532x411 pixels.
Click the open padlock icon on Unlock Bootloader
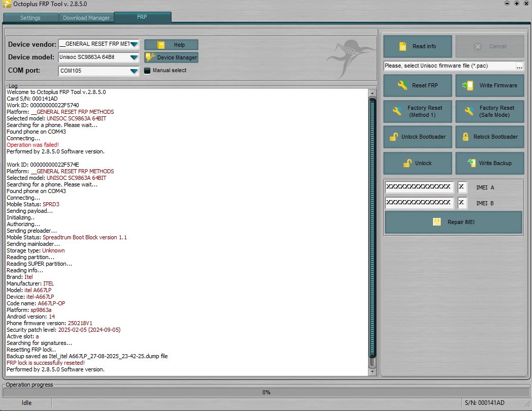coord(393,137)
